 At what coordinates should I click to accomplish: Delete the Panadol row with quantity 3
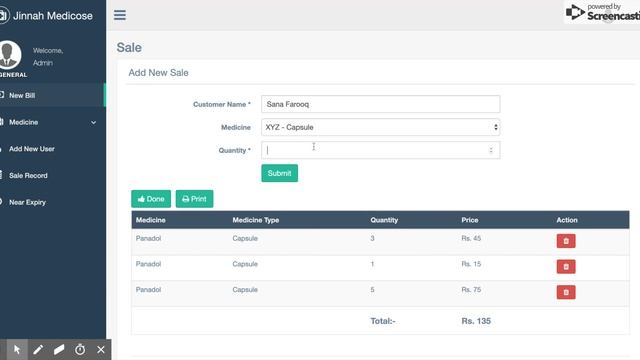(566, 241)
